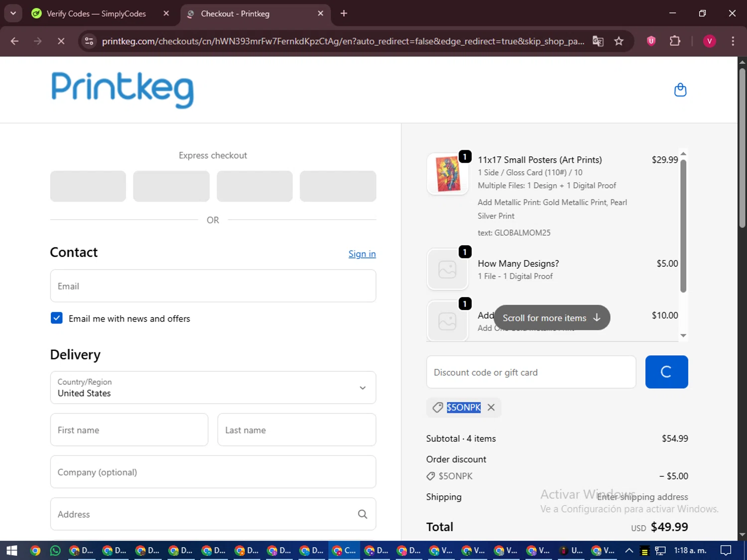
Task: Click the Apply discount button
Action: click(x=666, y=372)
